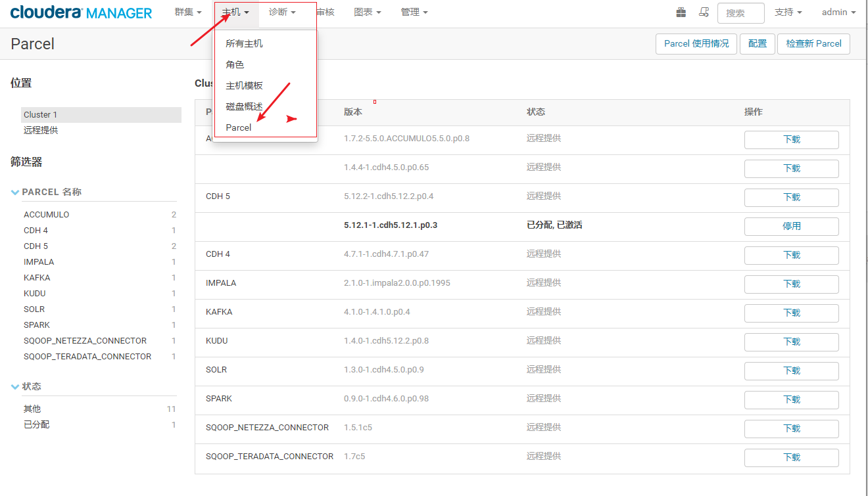Download the KAFKA parcel

pos(792,313)
